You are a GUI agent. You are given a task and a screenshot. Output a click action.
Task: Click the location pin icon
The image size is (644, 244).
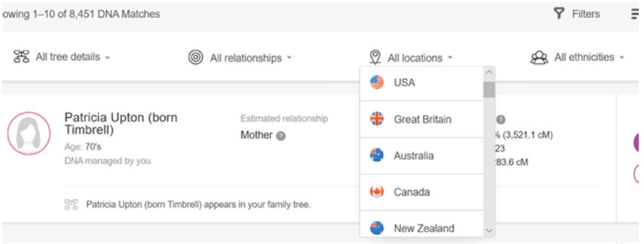[375, 58]
